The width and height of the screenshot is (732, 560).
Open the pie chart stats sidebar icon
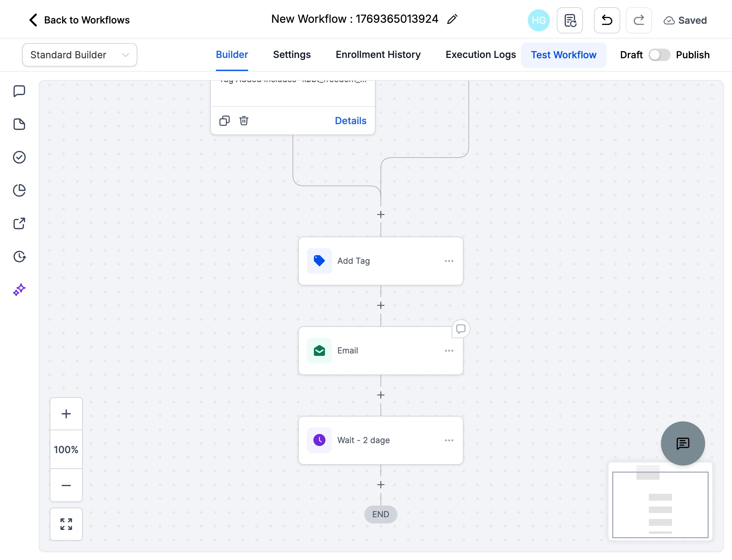(x=19, y=190)
